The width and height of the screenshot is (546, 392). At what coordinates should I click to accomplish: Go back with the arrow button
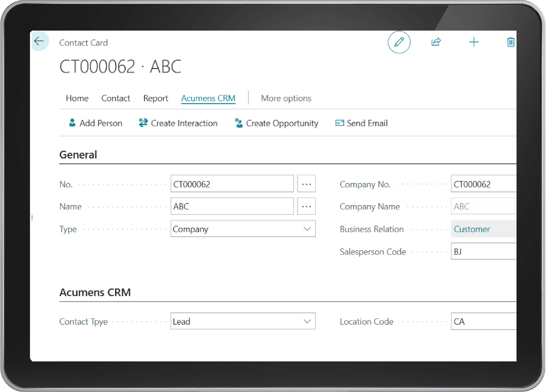[x=39, y=41]
